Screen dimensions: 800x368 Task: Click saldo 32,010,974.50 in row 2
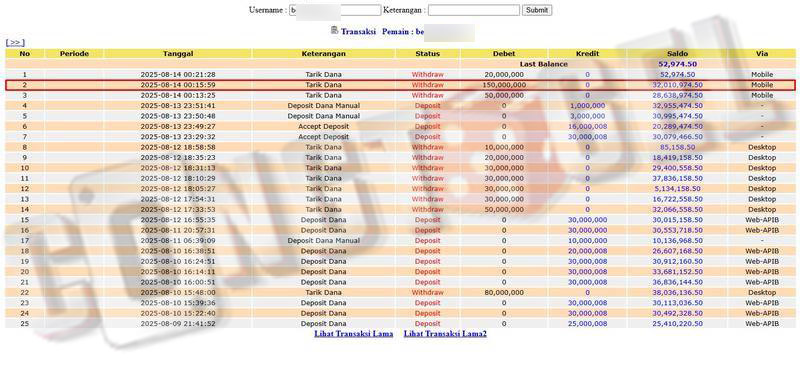click(x=678, y=85)
